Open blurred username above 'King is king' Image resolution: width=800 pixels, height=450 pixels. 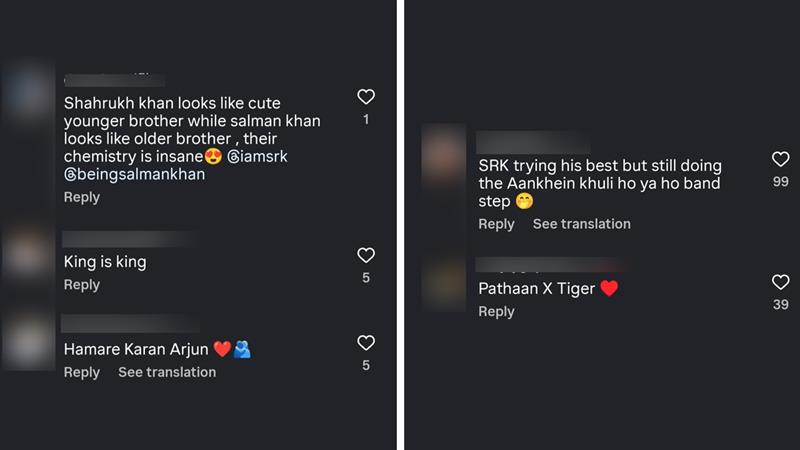pos(130,239)
